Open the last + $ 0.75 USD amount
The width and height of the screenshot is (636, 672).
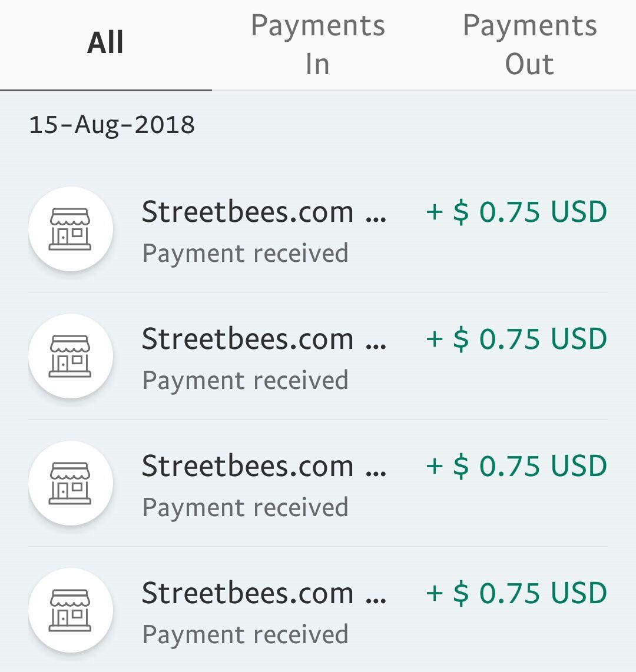[x=516, y=594]
